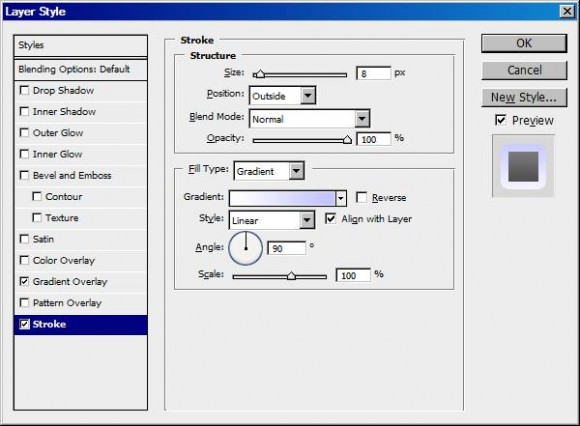The width and height of the screenshot is (580, 426).
Task: Open the Outer Glow settings label
Action: (x=58, y=133)
